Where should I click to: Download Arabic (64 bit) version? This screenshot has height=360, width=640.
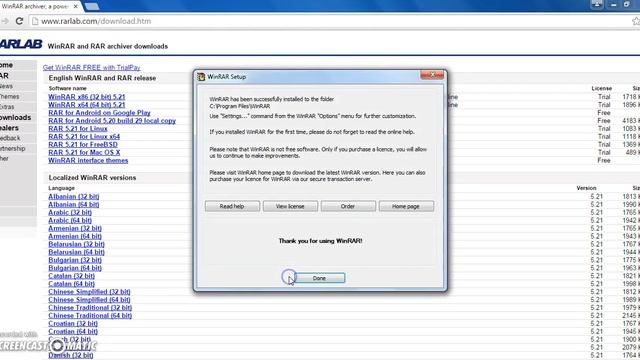(x=70, y=220)
